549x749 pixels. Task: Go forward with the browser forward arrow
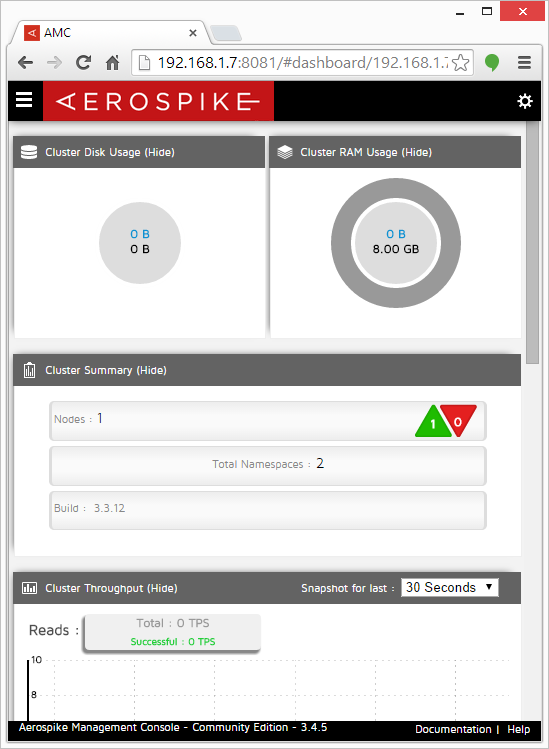(54, 63)
